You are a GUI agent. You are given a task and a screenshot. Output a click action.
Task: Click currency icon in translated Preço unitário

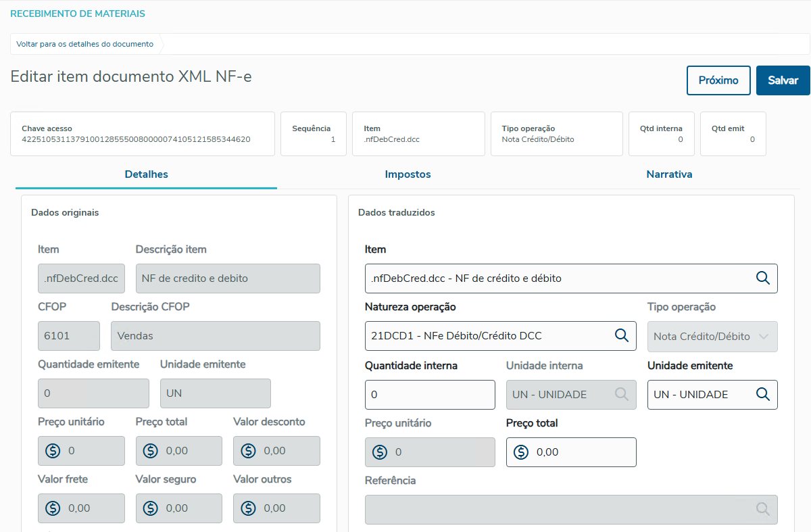(380, 452)
